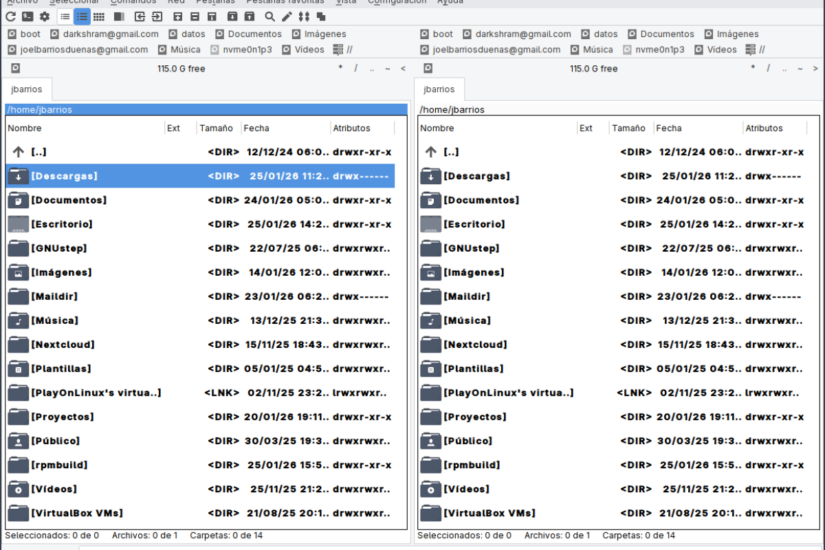Select [Descargas] folder in right panel

click(x=613, y=176)
